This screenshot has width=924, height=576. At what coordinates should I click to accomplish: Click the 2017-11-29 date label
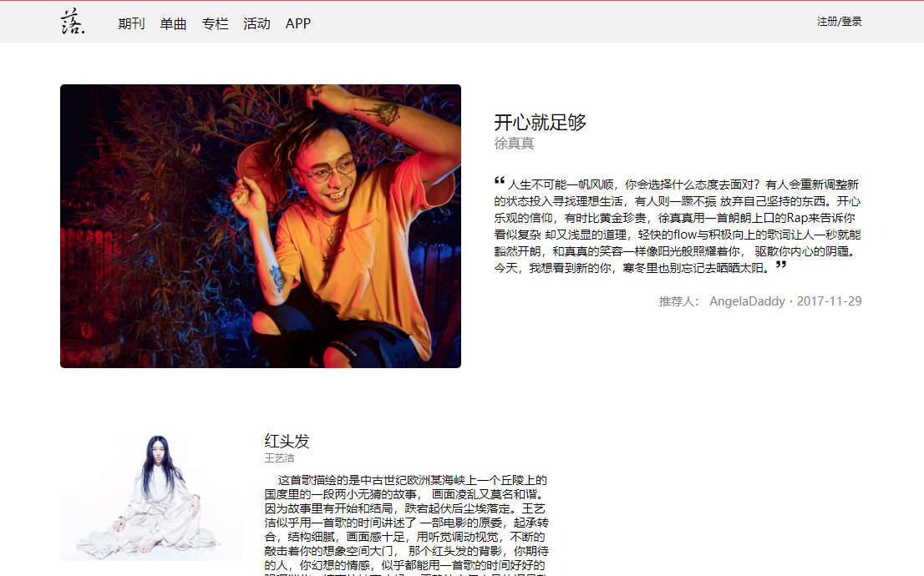pos(829,301)
